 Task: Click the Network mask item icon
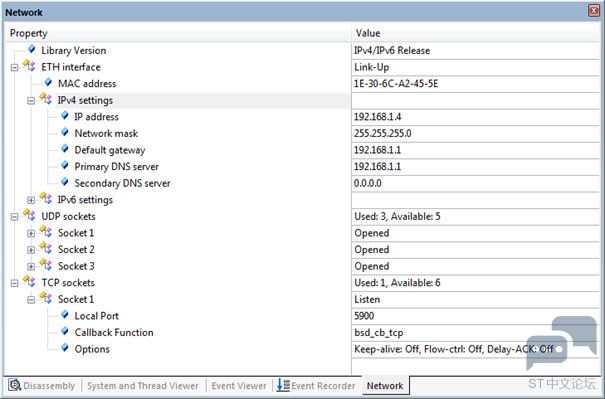[x=65, y=132]
